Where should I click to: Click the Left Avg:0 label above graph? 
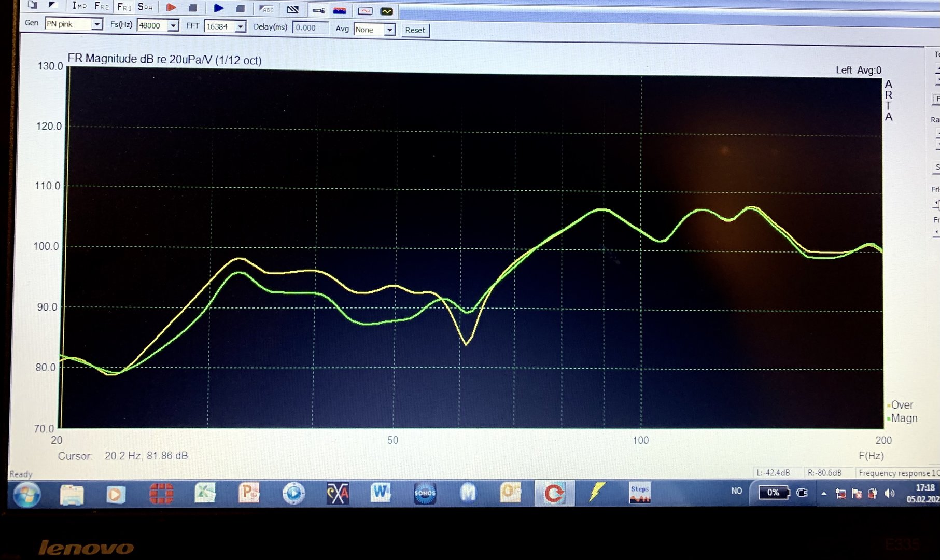(x=858, y=70)
